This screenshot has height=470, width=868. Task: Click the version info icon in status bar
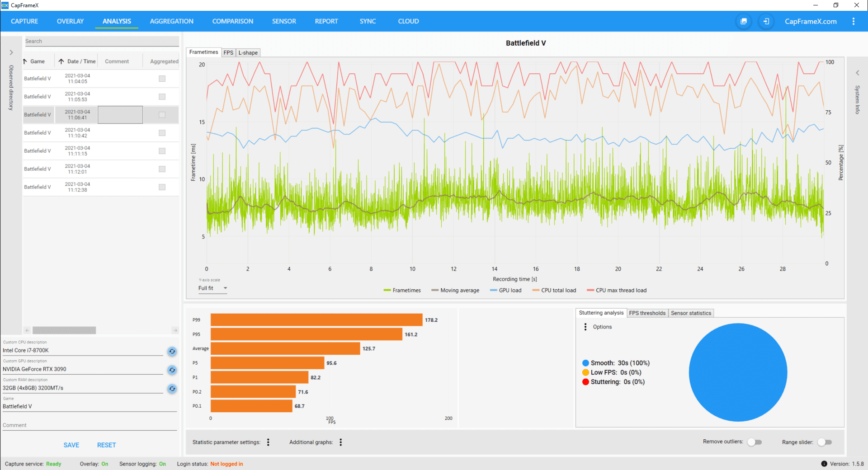click(x=824, y=464)
